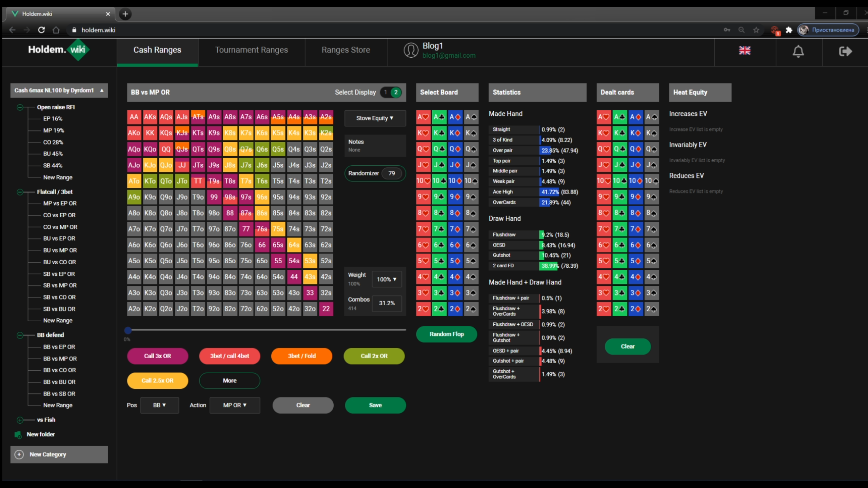Expand the vs Fish folder
The width and height of the screenshot is (868, 488).
[20, 420]
